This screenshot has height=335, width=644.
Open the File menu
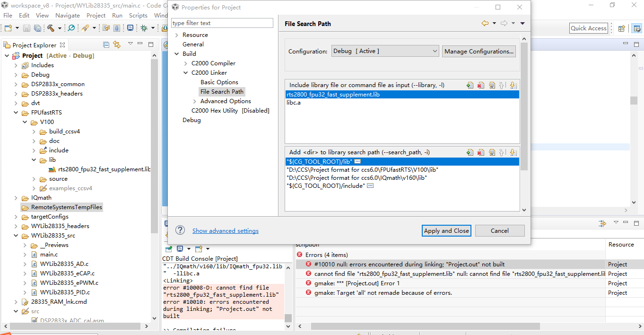[8, 15]
